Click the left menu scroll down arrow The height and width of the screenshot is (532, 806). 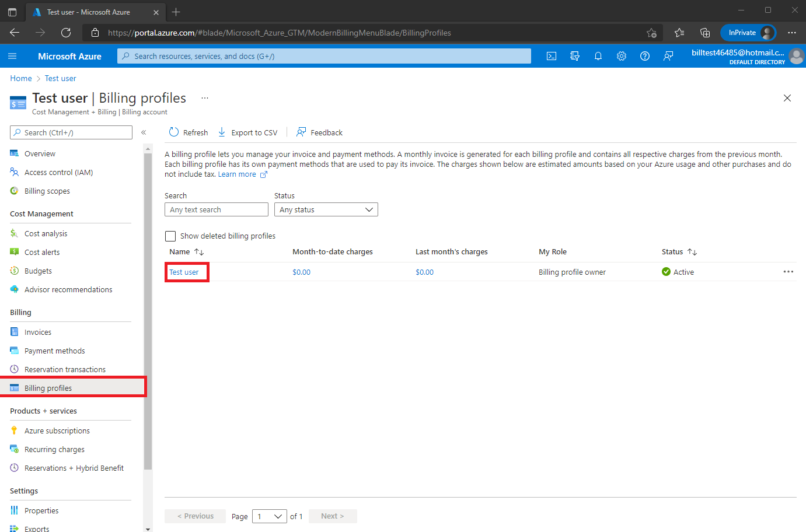click(148, 528)
